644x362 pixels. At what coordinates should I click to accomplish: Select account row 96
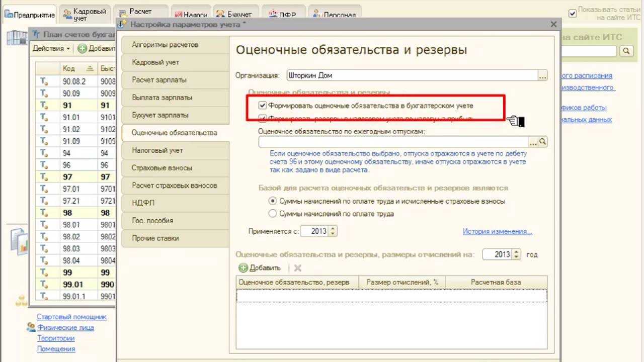[74, 165]
